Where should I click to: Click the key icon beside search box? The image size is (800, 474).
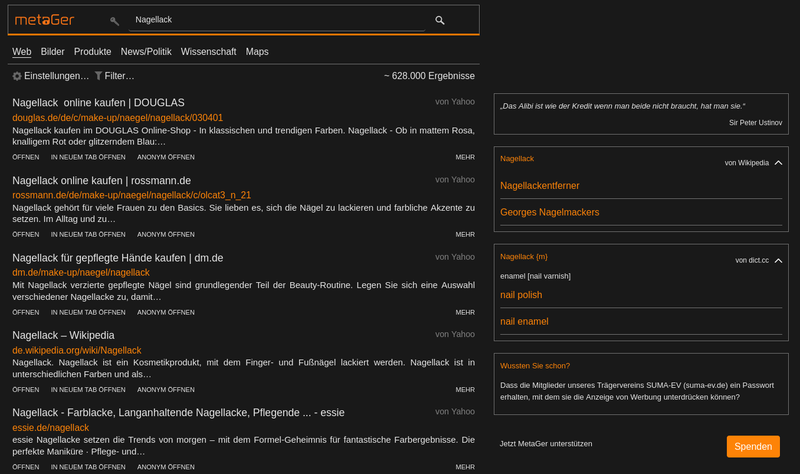pos(114,20)
